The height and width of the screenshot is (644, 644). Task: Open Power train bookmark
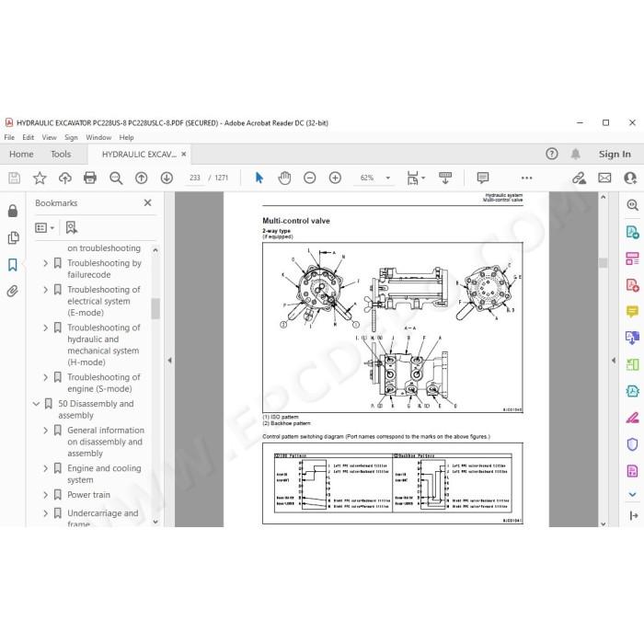88,495
